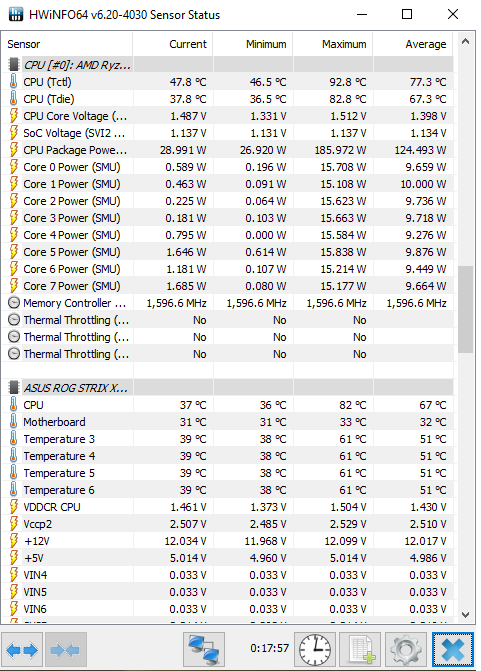Image resolution: width=481 pixels, height=671 pixels.
Task: Open sensor settings gear icon
Action: point(406,650)
